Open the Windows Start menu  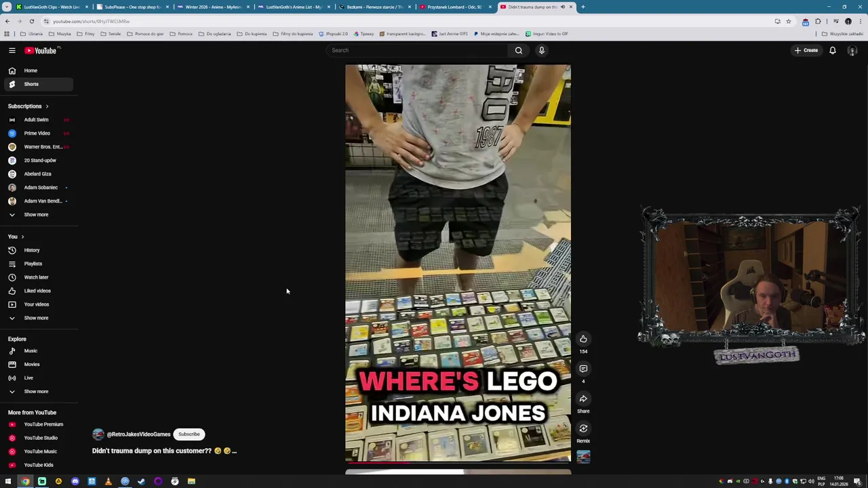pos(8,481)
